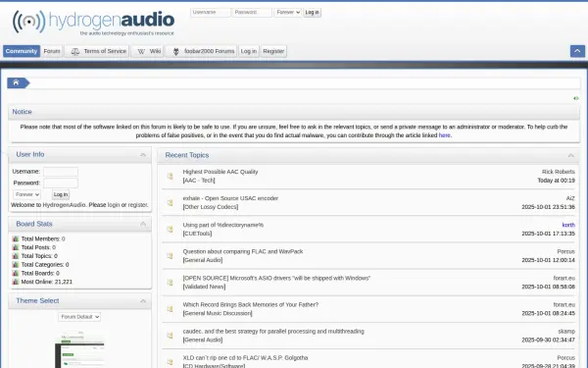Click the Total Boards stats icon
Image resolution: width=588 pixels, height=368 pixels.
(x=16, y=274)
